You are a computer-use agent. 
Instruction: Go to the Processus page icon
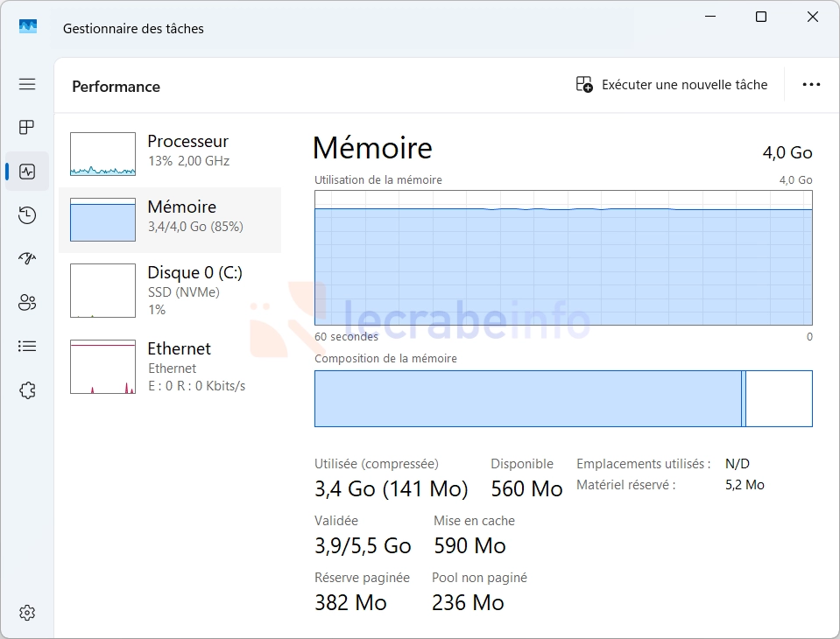(27, 128)
